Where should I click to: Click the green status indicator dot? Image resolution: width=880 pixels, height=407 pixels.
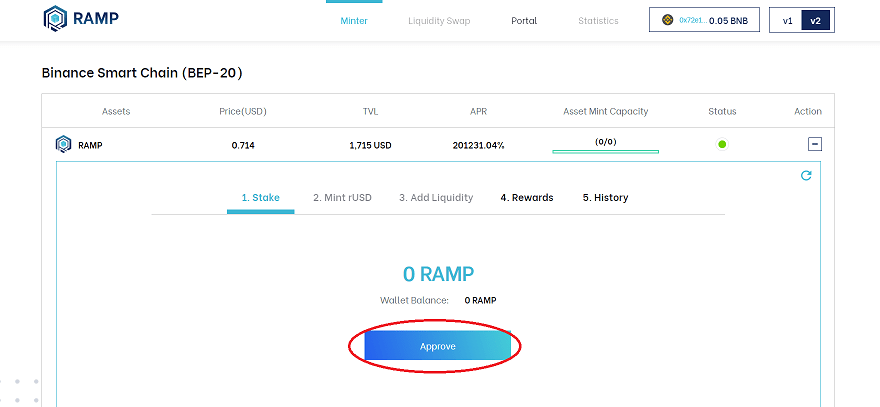click(x=722, y=144)
